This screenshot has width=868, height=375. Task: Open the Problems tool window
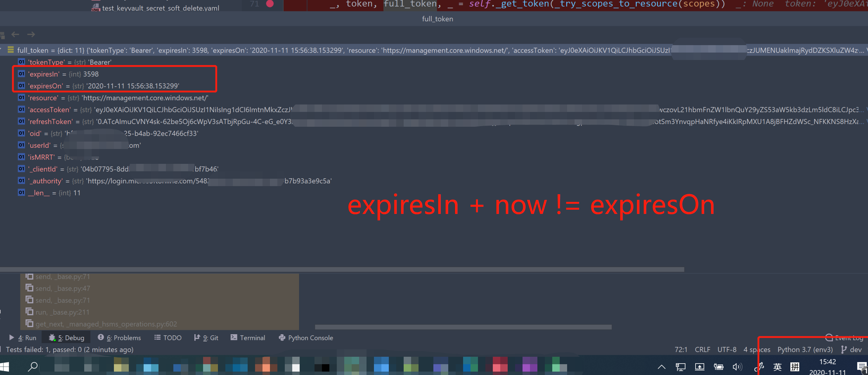119,338
